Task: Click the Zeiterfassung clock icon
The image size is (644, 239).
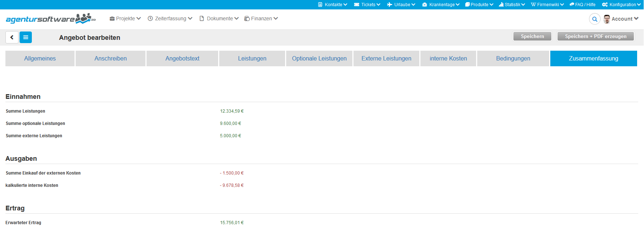Action: tap(150, 18)
